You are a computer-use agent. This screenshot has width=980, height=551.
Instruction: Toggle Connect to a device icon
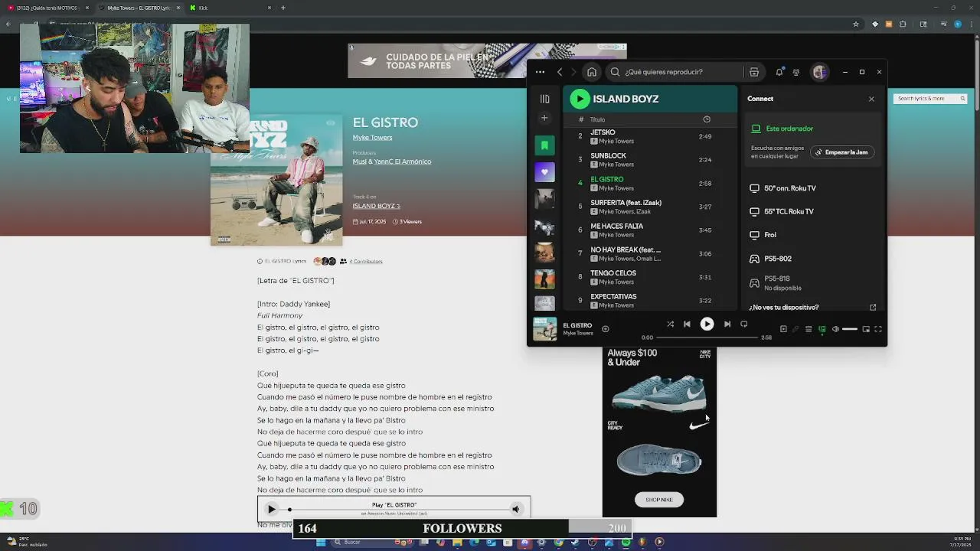[x=822, y=329]
